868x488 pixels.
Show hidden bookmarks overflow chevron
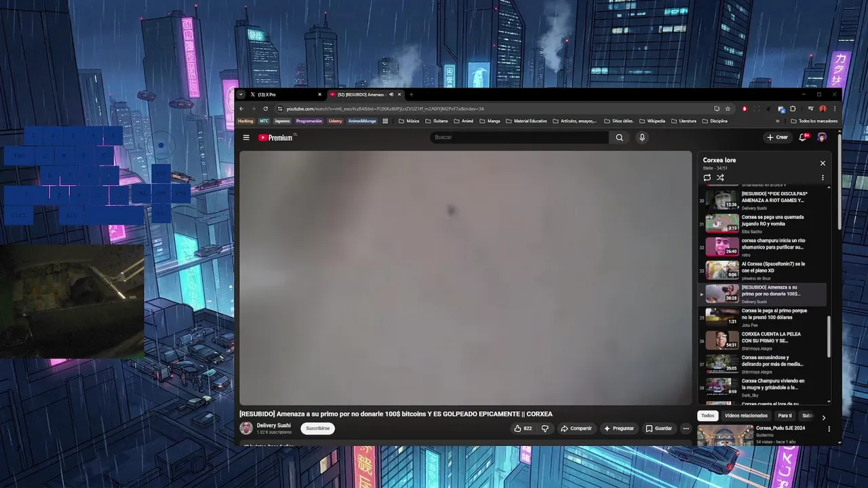click(x=778, y=121)
